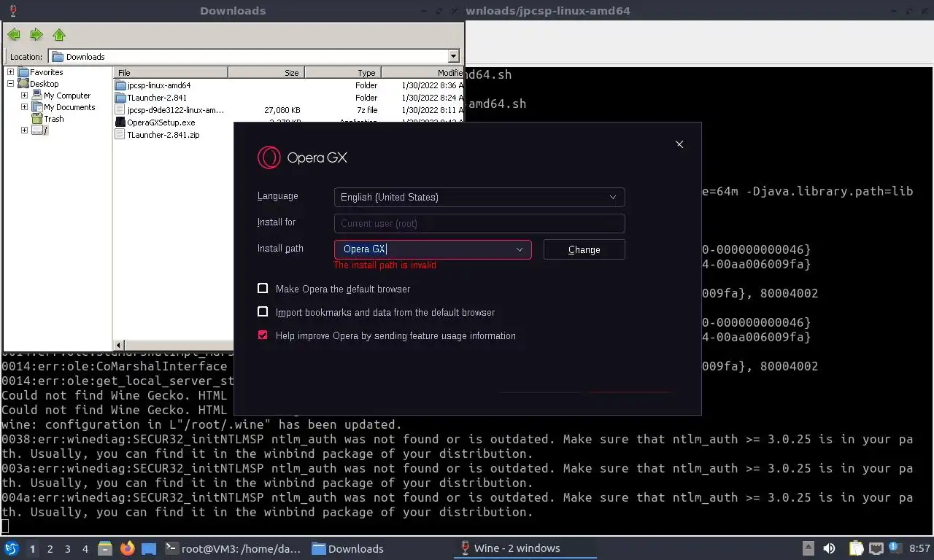The width and height of the screenshot is (934, 560).
Task: Click the file list scrollbar left arrow
Action: coord(119,345)
